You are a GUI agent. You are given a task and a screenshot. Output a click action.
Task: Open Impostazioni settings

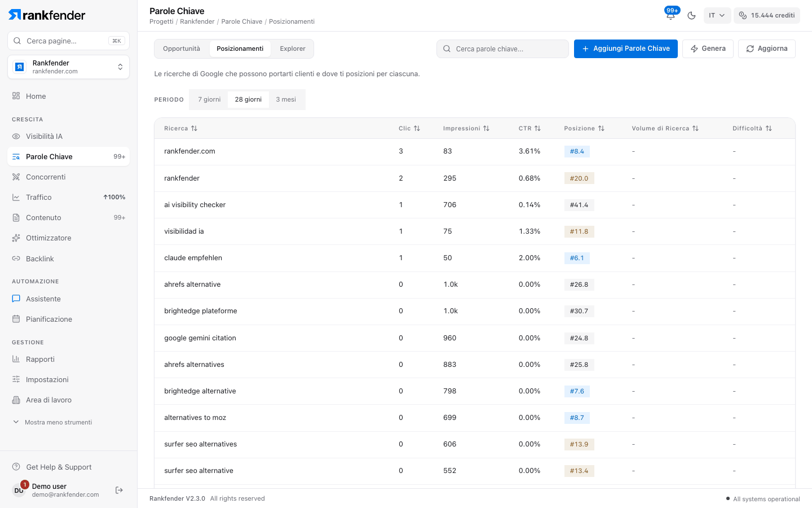(69, 379)
